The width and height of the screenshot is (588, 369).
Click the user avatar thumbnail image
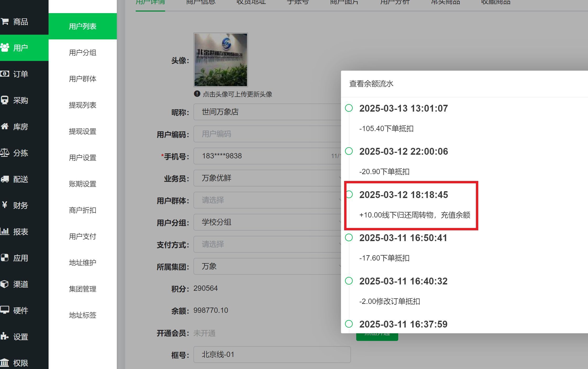coord(220,60)
